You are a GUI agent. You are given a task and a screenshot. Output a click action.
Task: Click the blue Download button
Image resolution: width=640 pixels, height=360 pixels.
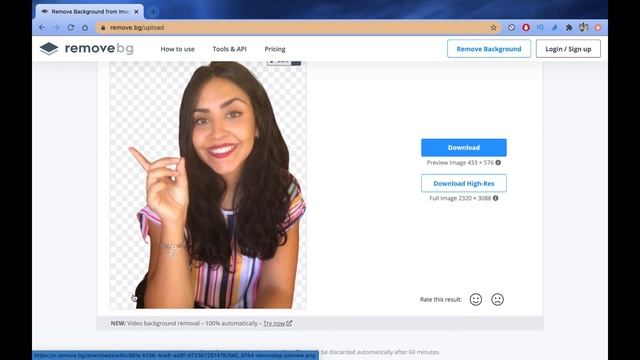click(x=464, y=147)
